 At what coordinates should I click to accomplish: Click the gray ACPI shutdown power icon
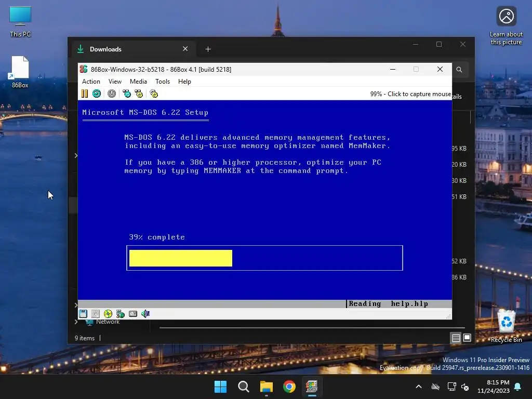pyautogui.click(x=112, y=94)
